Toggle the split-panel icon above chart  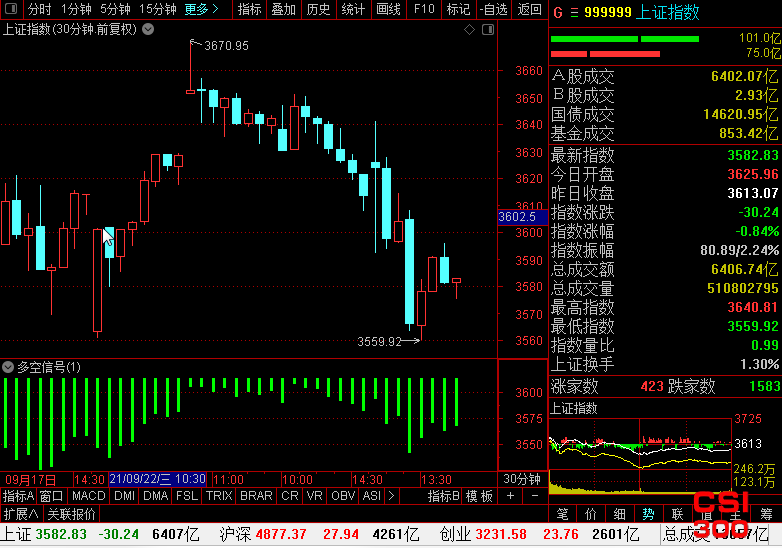click(x=488, y=29)
